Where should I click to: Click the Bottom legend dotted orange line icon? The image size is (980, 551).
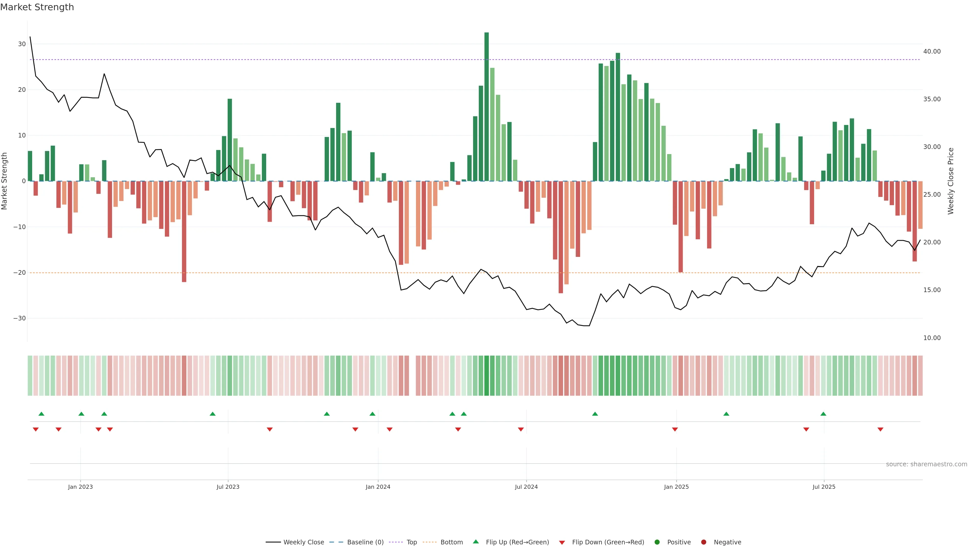(430, 542)
